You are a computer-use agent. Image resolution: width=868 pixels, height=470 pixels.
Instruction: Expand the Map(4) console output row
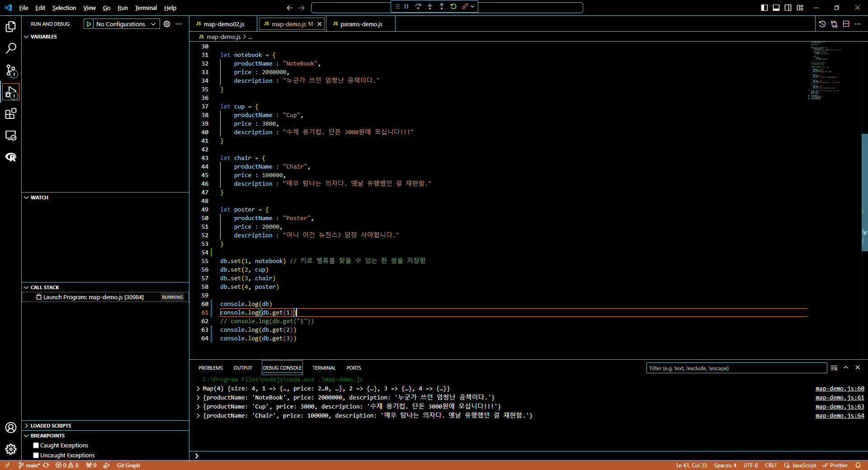coord(198,389)
